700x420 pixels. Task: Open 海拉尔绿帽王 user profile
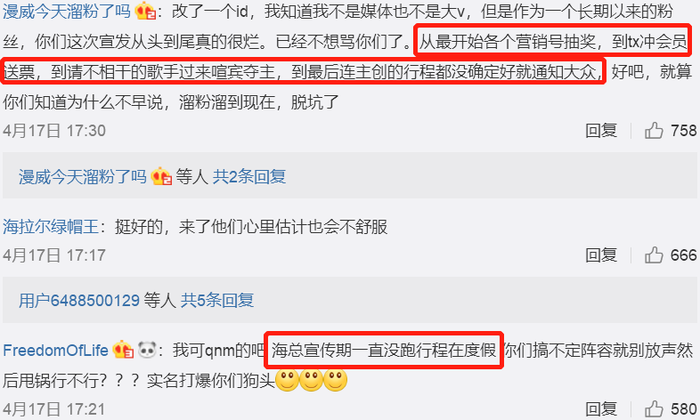(51, 227)
